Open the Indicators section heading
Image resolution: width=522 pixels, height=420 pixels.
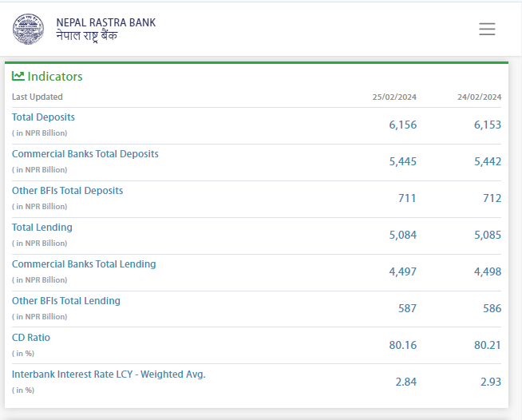point(54,77)
